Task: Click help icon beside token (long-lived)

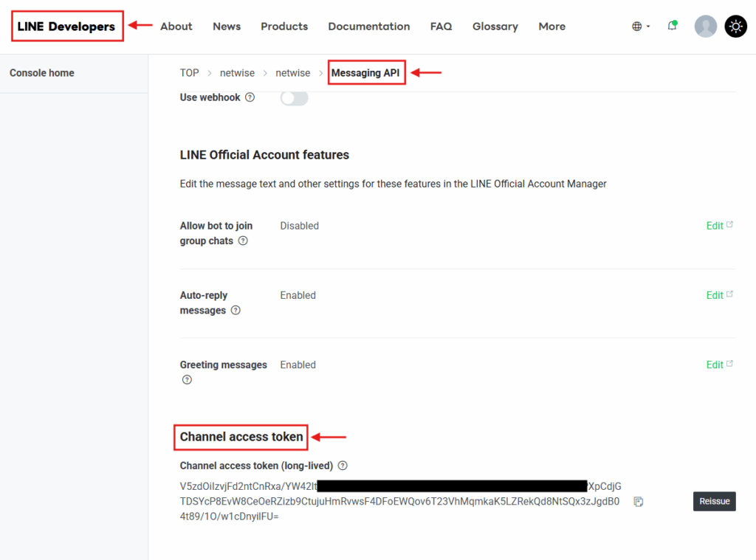Action: (x=343, y=466)
